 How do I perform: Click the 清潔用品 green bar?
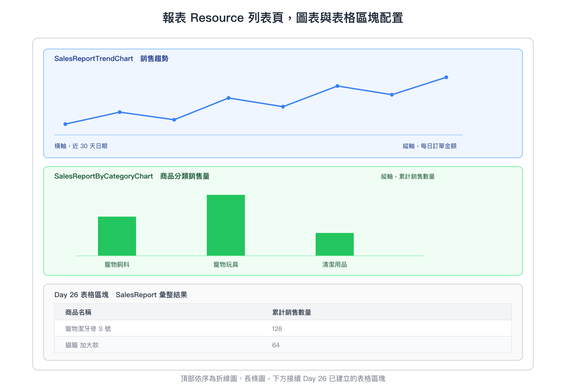[335, 244]
